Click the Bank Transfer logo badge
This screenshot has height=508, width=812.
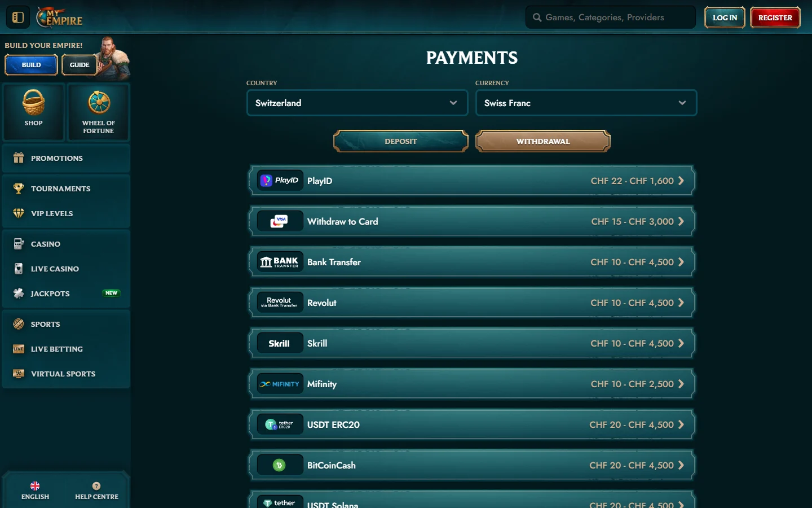280,262
